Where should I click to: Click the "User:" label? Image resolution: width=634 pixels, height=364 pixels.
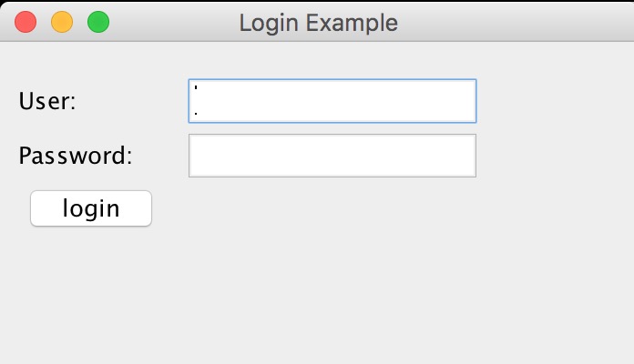(x=47, y=101)
